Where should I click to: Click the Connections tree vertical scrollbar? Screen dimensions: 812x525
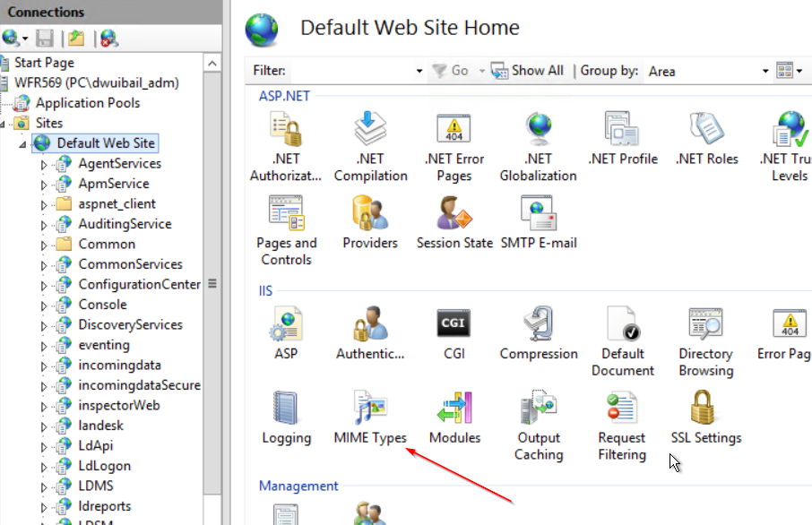pyautogui.click(x=212, y=358)
